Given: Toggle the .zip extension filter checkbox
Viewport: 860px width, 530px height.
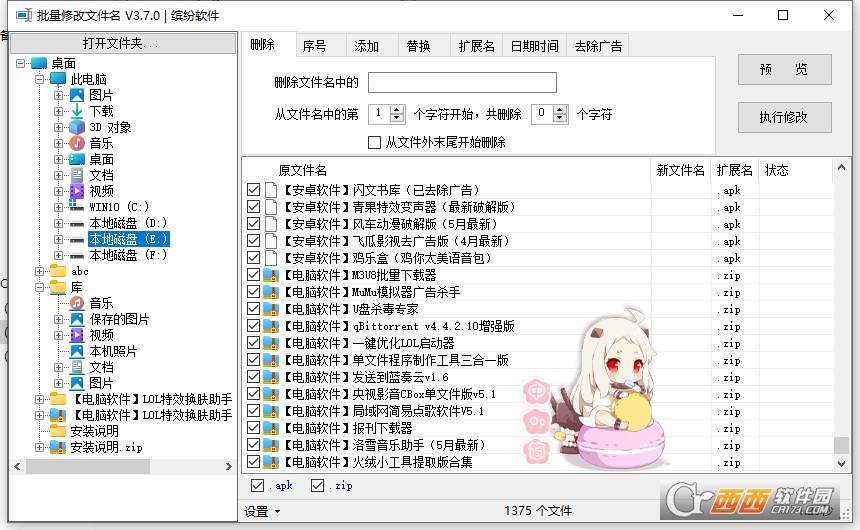Looking at the screenshot, I should (317, 486).
